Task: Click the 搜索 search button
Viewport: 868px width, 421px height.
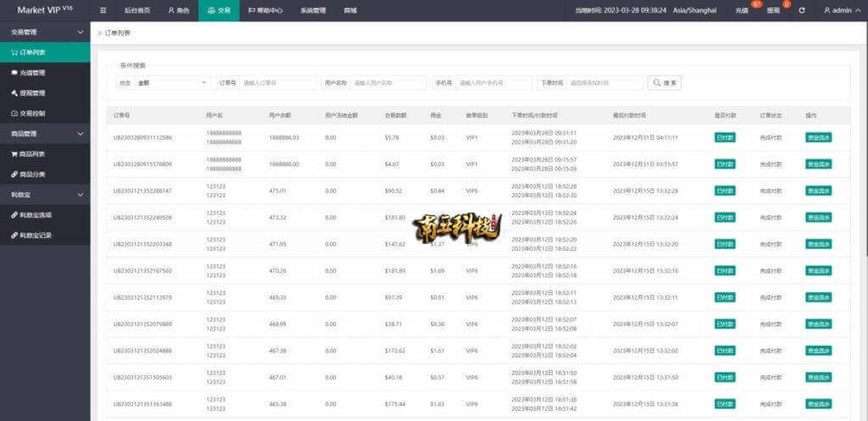Action: (x=665, y=83)
